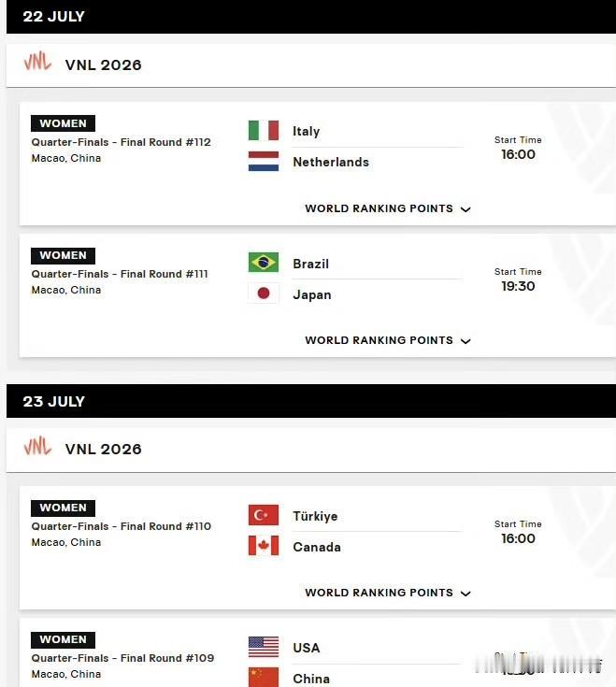Click the Brazil flag icon
Image resolution: width=616 pixels, height=687 pixels.
point(264,262)
